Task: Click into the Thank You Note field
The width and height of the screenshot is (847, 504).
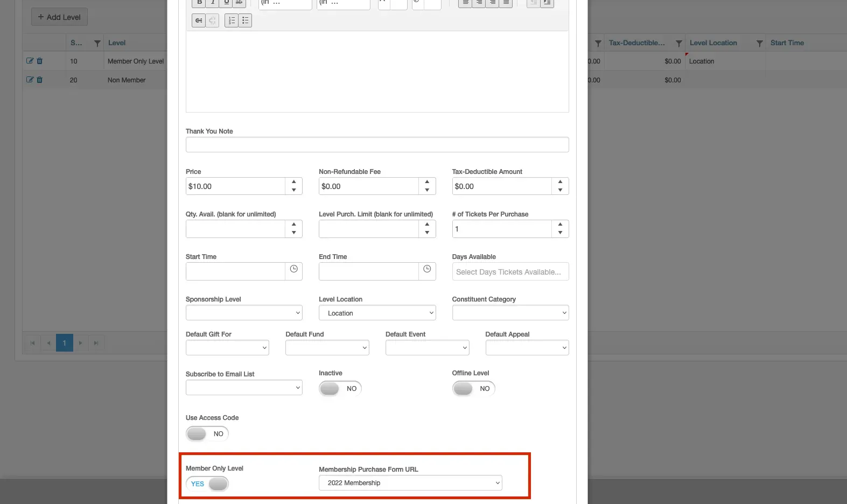Action: point(377,144)
